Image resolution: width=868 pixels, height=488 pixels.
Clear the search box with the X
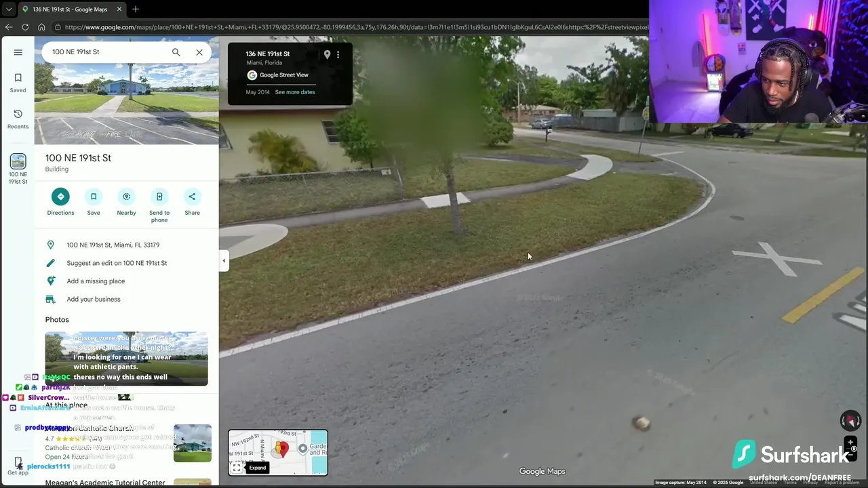click(199, 52)
